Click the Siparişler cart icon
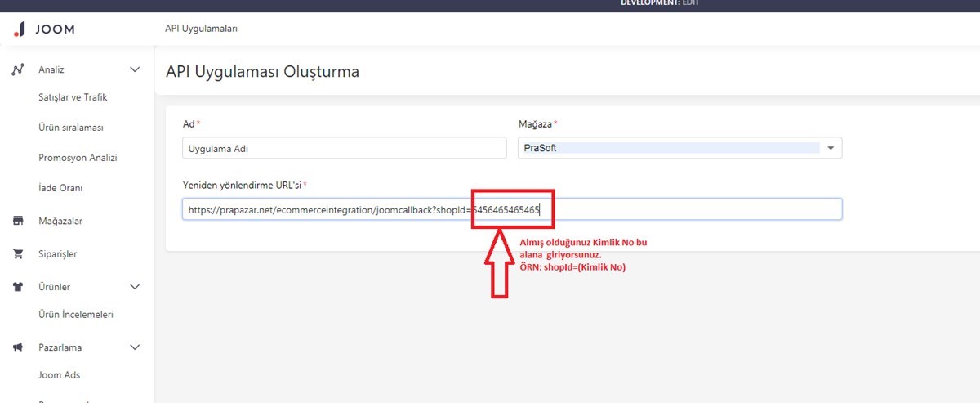 [18, 254]
